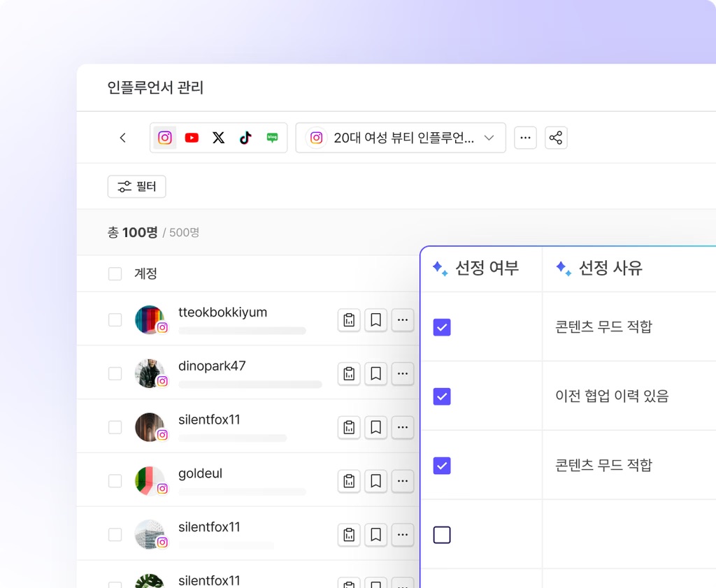Check the tteokbokkiyum row checkbox
This screenshot has height=588, width=716.
pyautogui.click(x=115, y=320)
